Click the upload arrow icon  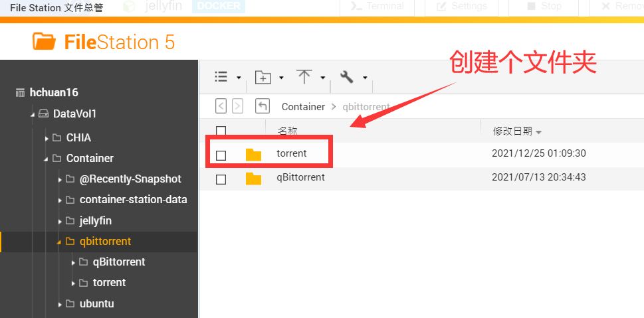[x=304, y=77]
